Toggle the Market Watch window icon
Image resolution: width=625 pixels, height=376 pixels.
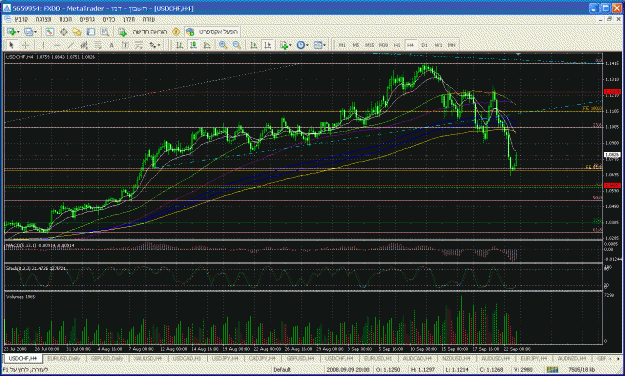[49, 32]
